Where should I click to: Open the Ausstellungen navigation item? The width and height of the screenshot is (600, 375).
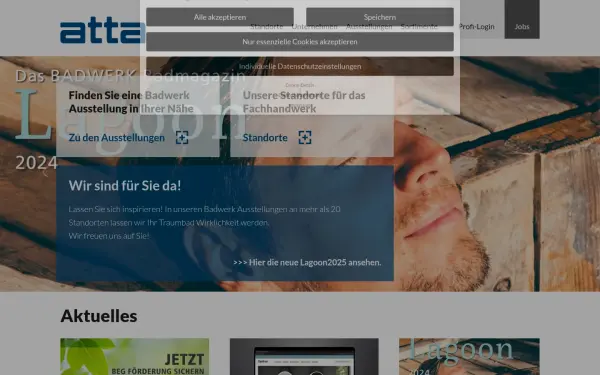(x=369, y=26)
